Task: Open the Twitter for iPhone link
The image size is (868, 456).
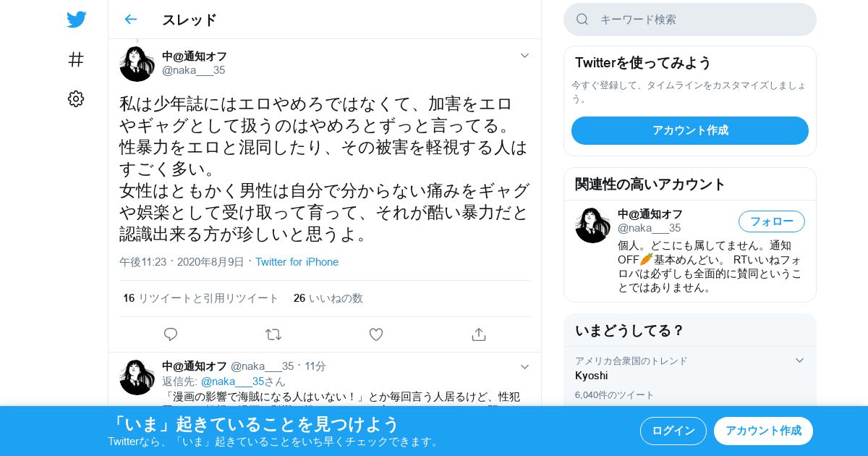Action: click(x=297, y=262)
